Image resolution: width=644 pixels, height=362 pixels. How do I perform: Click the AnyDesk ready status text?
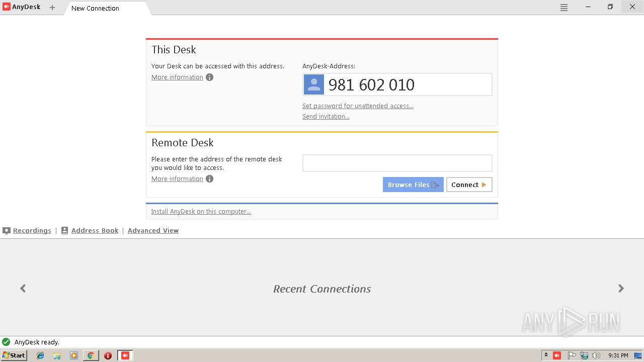[x=37, y=342]
